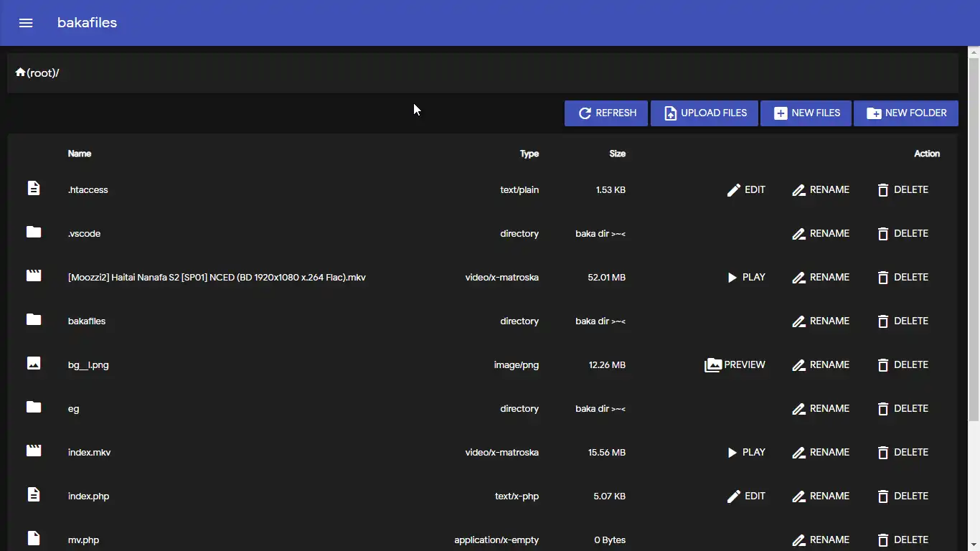This screenshot has width=980, height=551.
Task: Click the Refresh button
Action: click(606, 113)
